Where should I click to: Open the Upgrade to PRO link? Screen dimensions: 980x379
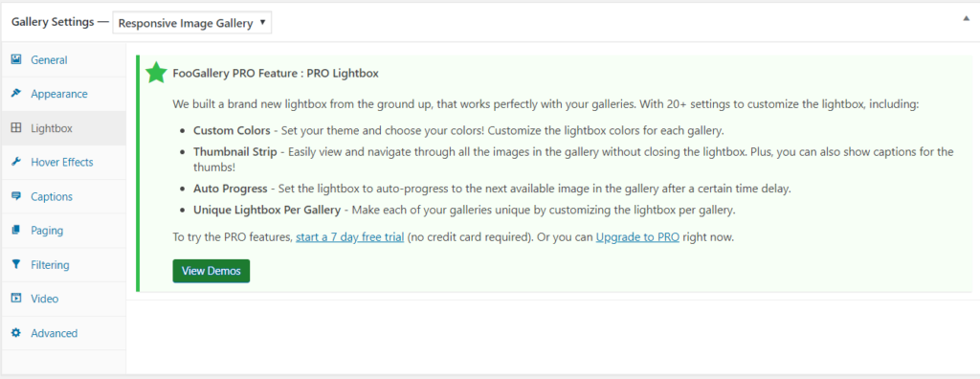pos(637,237)
